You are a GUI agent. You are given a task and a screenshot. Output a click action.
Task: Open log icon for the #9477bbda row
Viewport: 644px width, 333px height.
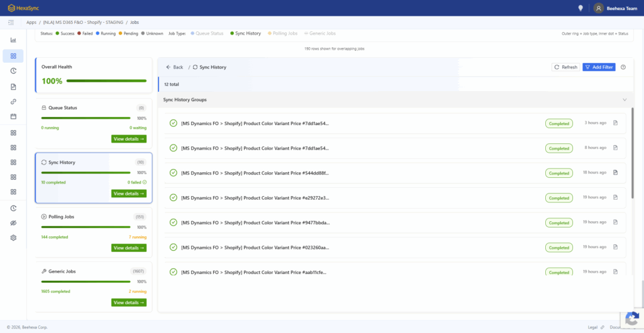tap(615, 222)
